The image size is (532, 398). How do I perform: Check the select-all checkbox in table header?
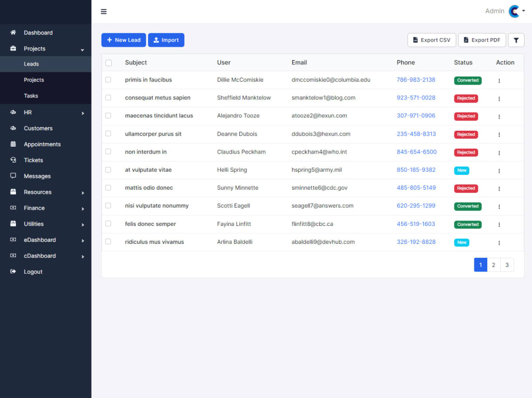[x=109, y=62]
